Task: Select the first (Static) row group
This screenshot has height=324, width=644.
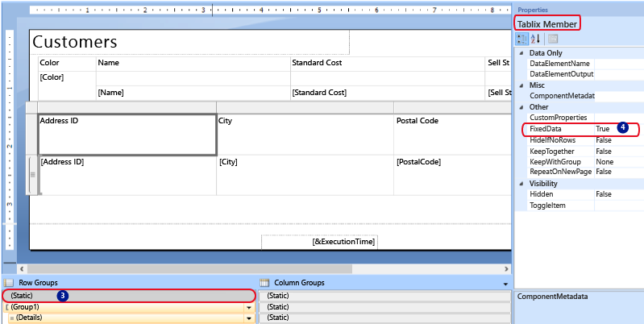Action: [129, 296]
